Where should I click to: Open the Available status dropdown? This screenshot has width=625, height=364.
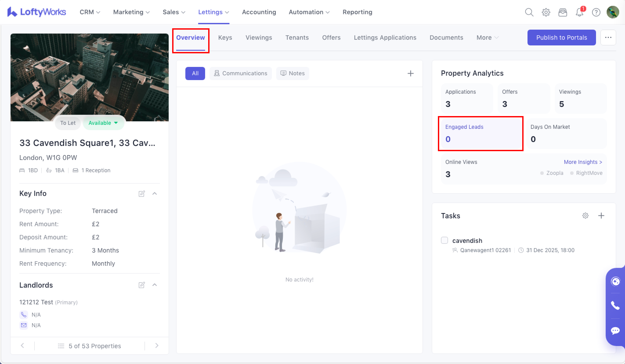(x=103, y=123)
